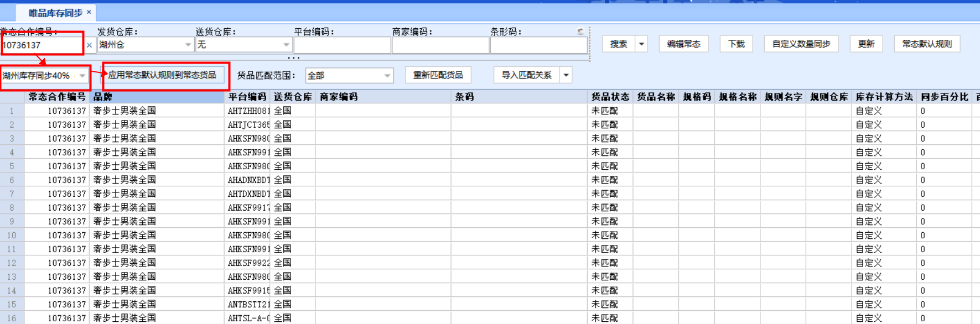Click the 重新匹配货品 button

click(438, 75)
